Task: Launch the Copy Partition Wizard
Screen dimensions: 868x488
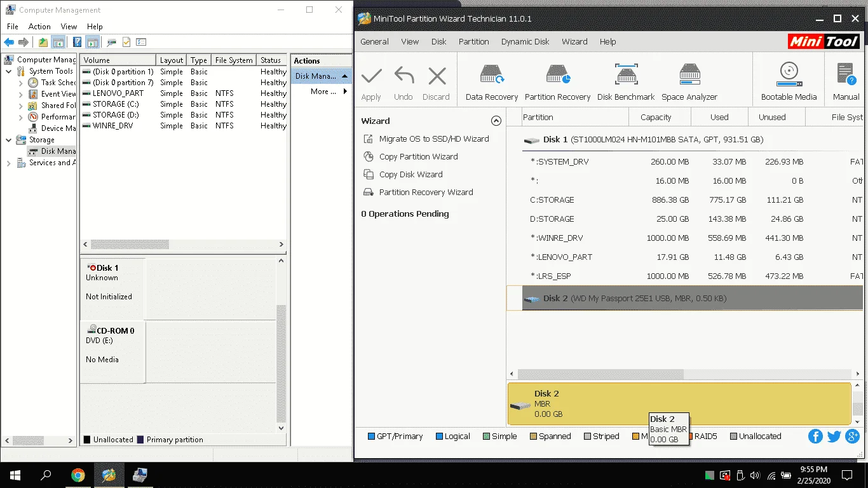Action: (x=418, y=156)
